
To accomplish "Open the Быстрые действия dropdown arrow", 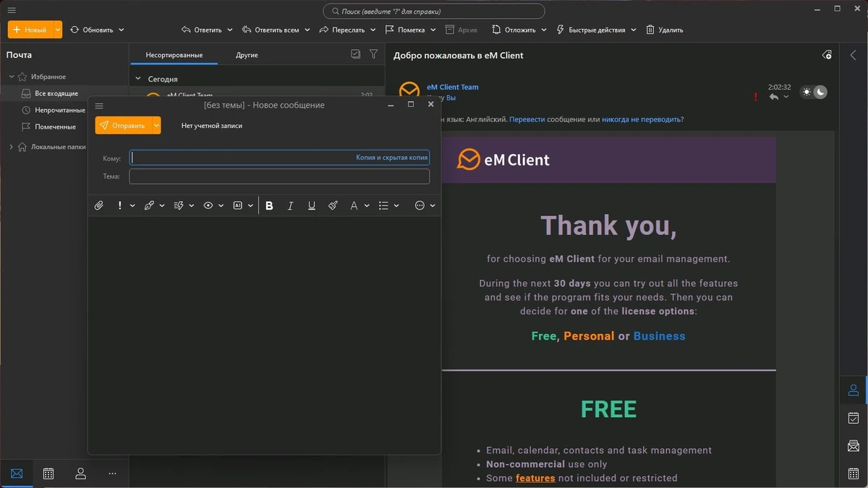I will (x=633, y=30).
